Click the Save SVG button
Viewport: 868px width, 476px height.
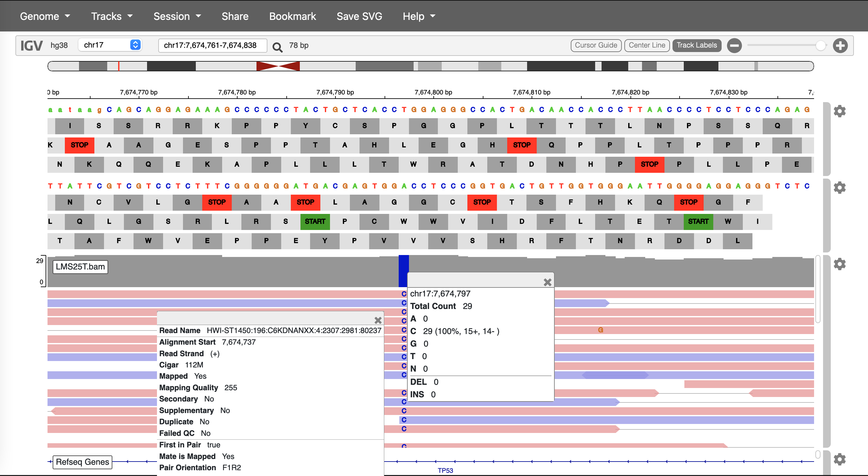click(x=359, y=16)
